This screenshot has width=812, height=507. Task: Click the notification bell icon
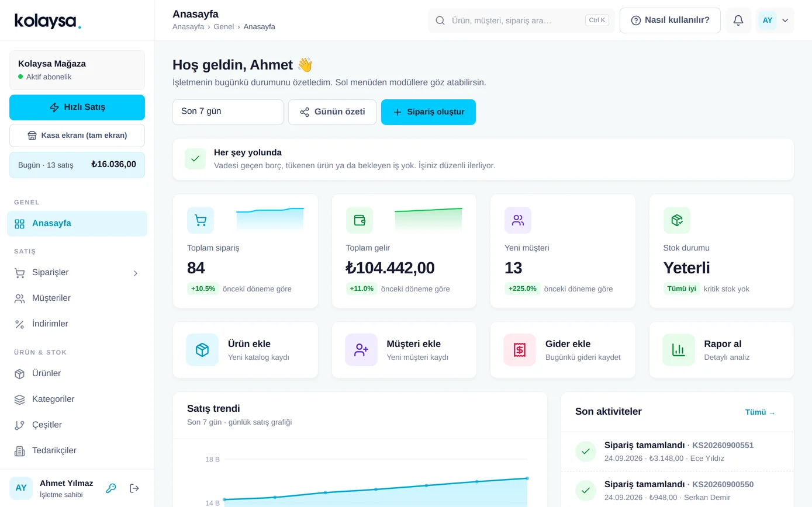(x=738, y=20)
